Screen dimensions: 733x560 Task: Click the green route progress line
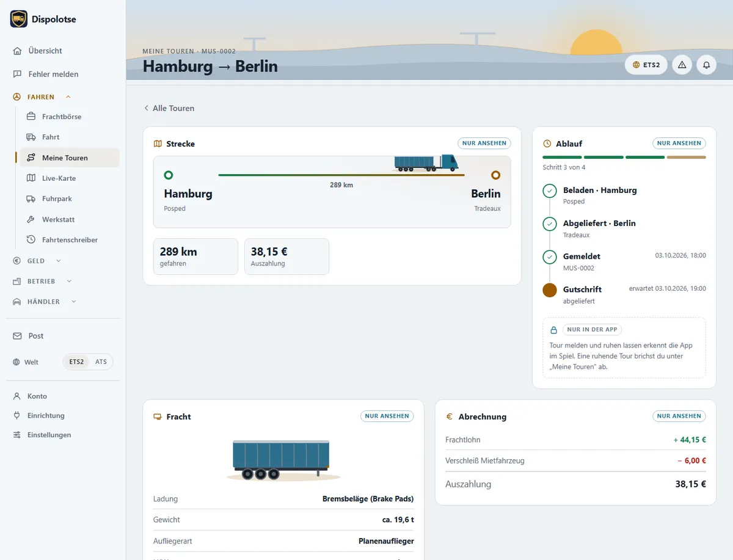pos(341,175)
